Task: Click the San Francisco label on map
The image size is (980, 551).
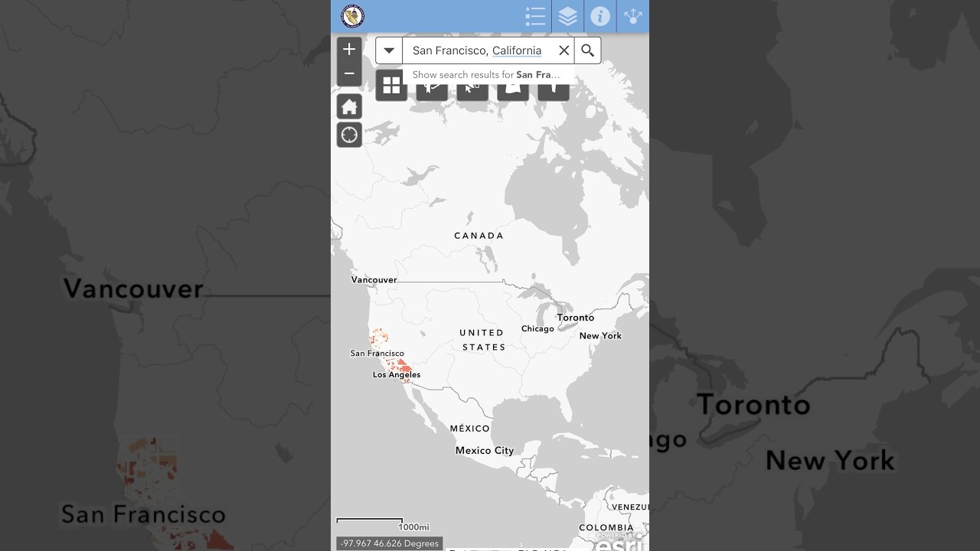Action: click(x=377, y=354)
